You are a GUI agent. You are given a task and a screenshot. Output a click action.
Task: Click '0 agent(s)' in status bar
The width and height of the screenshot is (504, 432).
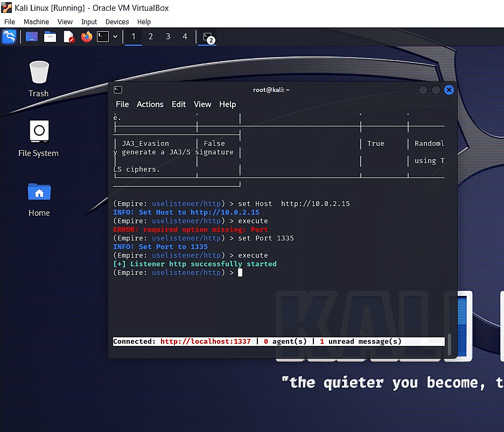tap(285, 342)
